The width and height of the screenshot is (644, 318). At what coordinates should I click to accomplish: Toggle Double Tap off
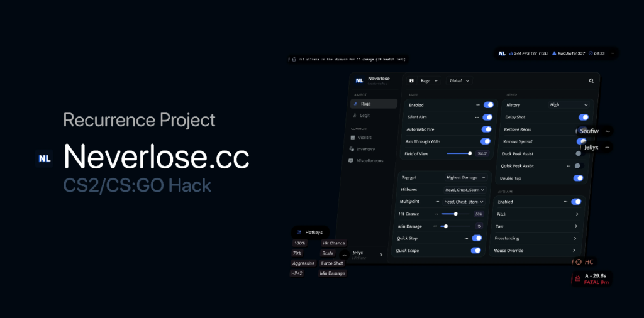click(x=578, y=178)
